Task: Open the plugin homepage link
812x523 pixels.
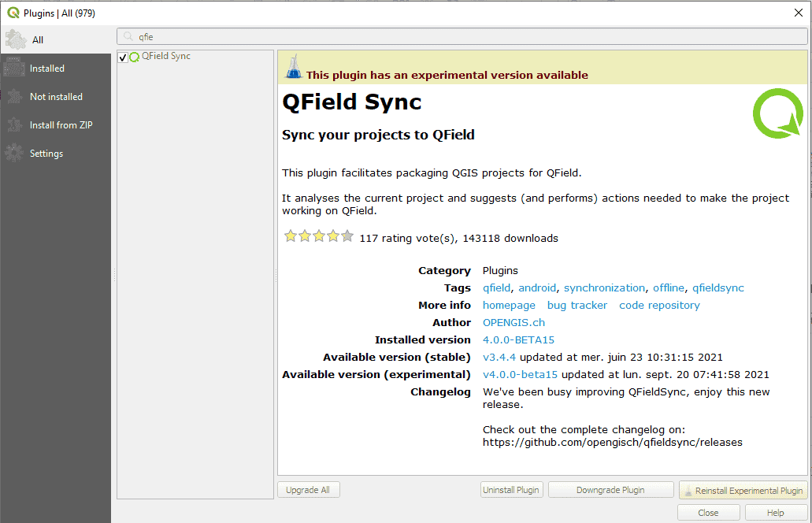Action: click(508, 305)
